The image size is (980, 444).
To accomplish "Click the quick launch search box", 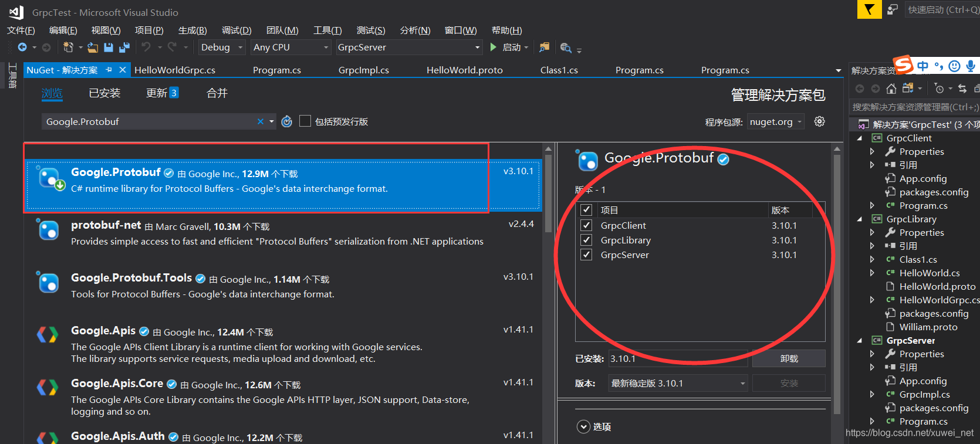I will click(x=942, y=9).
